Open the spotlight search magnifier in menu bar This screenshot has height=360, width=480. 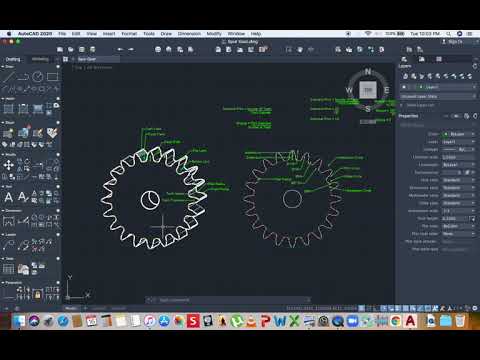coord(449,34)
